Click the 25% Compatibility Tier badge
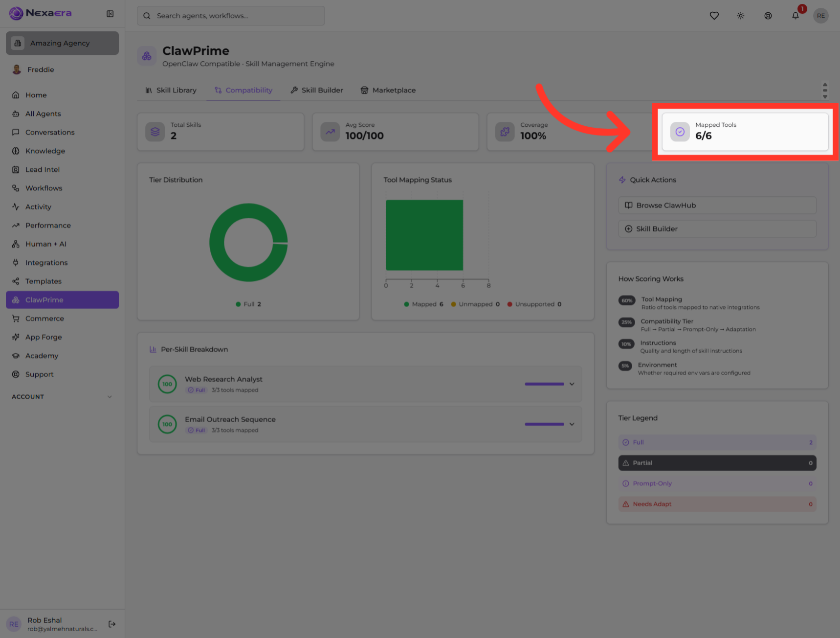Screen dimensions: 840x638 [x=627, y=322]
